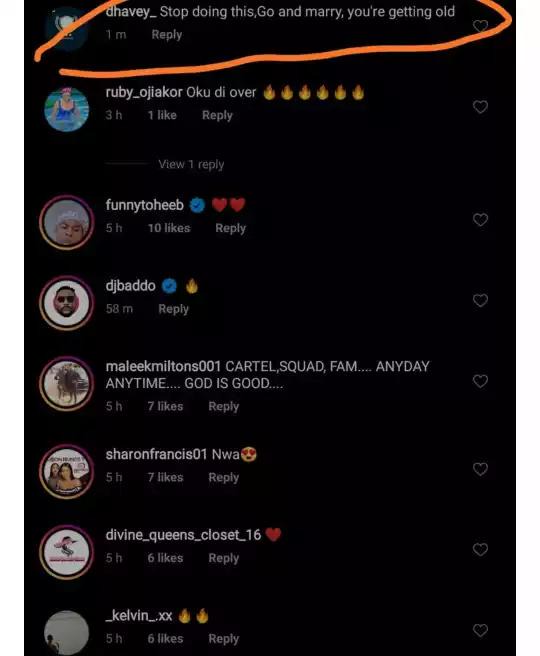Open funnytoheeb's profile picture
Image resolution: width=540 pixels, height=656 pixels.
tap(67, 222)
